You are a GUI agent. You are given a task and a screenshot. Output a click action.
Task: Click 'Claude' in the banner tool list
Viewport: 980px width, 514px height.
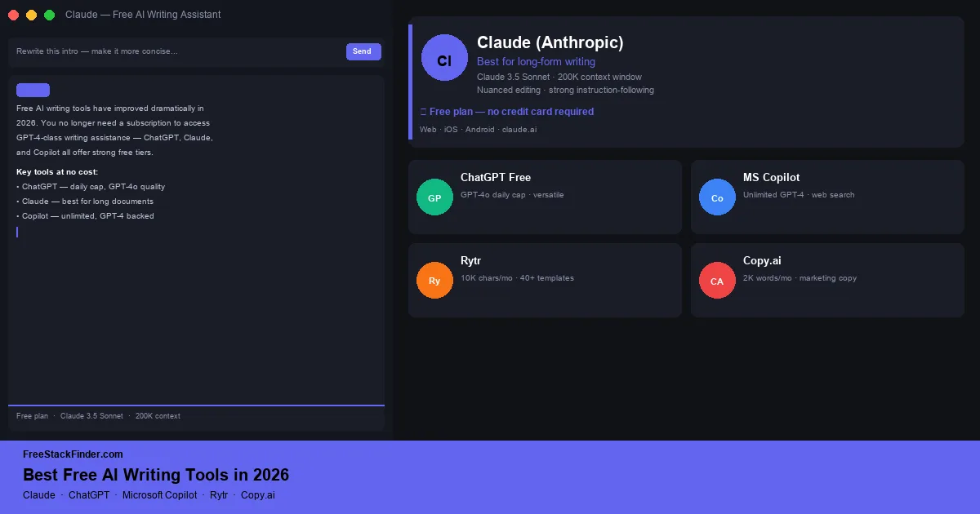point(39,495)
